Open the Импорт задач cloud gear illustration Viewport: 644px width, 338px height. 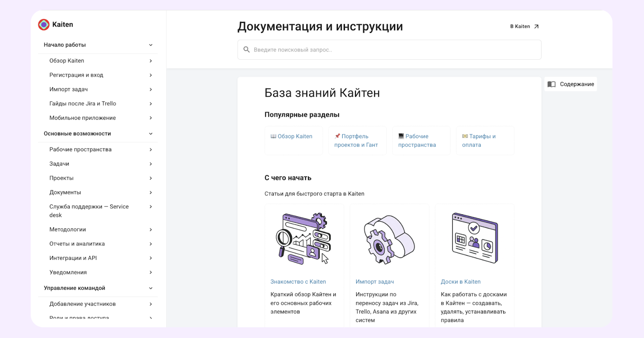389,239
